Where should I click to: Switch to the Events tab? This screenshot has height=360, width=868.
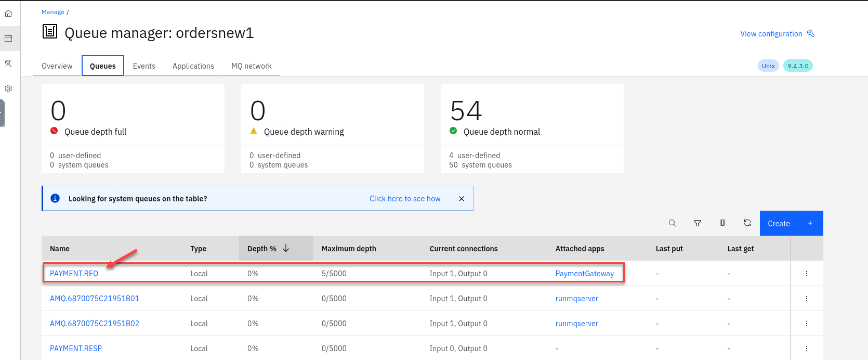(144, 66)
